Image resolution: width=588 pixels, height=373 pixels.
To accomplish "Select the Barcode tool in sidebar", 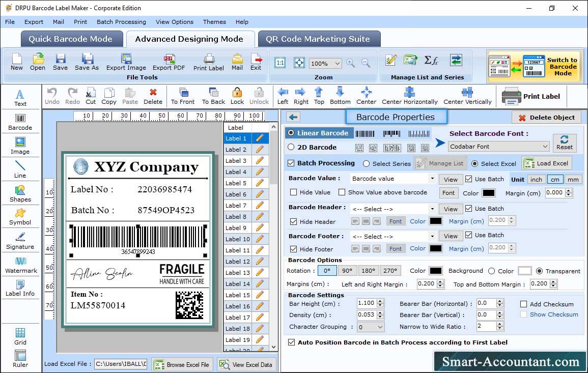I will coord(20,122).
